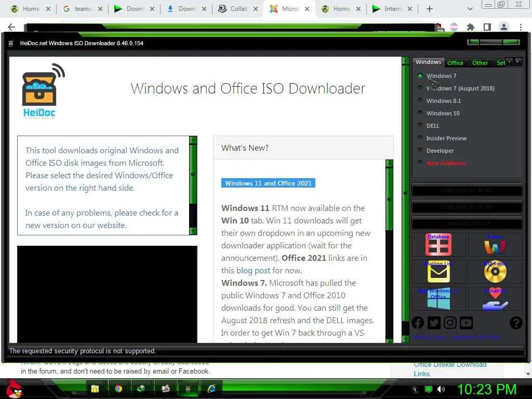The height and width of the screenshot is (399, 532).
Task: Click the HeiDoc window title icon
Action: click(11, 43)
